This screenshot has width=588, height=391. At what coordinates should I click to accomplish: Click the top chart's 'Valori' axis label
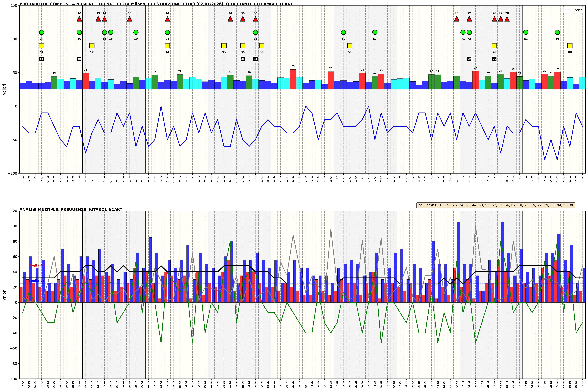4,89
